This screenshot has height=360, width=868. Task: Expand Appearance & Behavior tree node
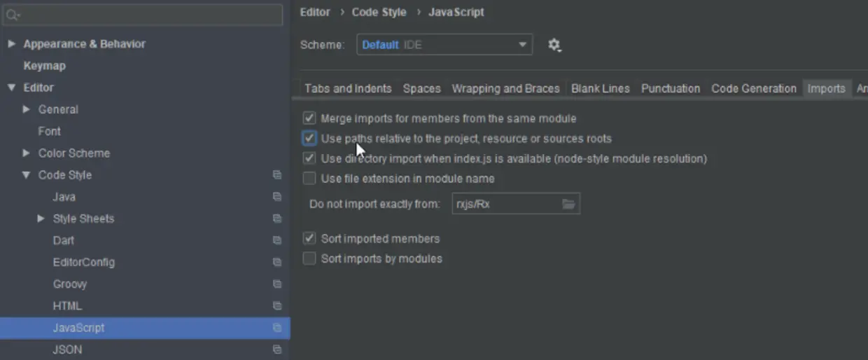tap(10, 43)
